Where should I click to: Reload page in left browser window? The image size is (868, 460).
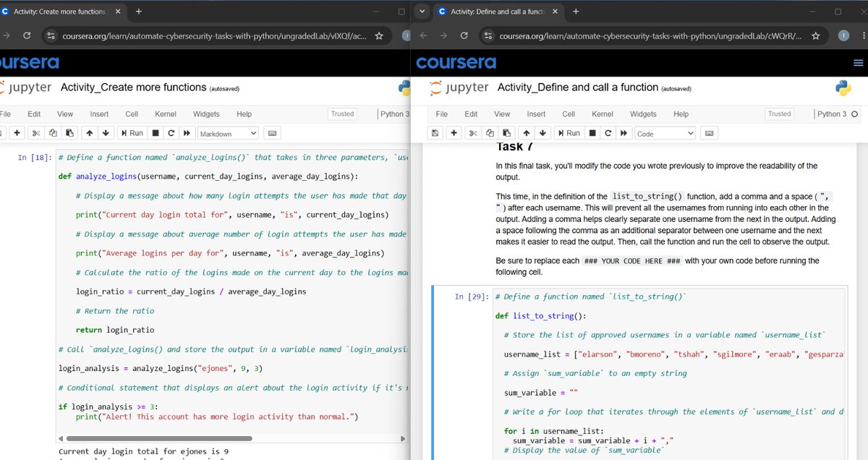click(x=27, y=35)
